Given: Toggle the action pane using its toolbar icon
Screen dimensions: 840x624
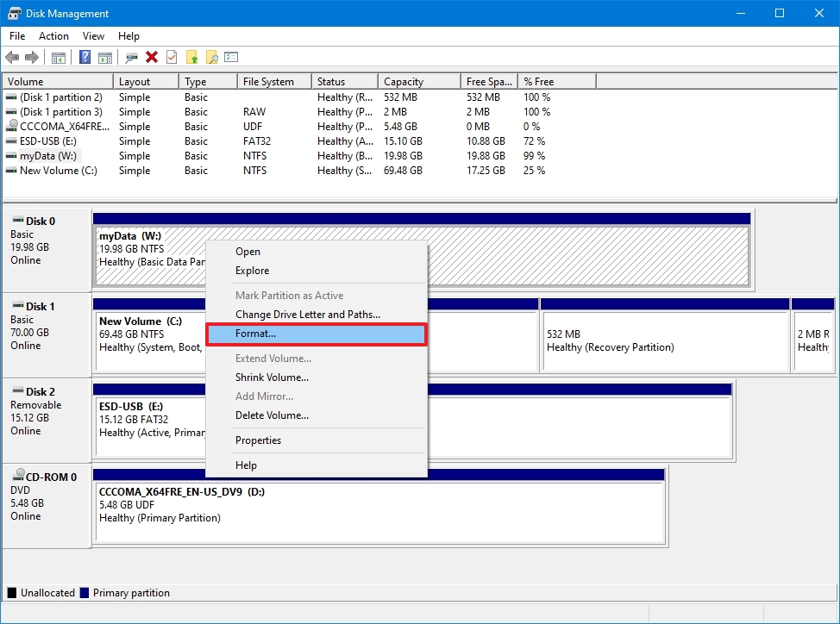Looking at the screenshot, I should [x=105, y=57].
